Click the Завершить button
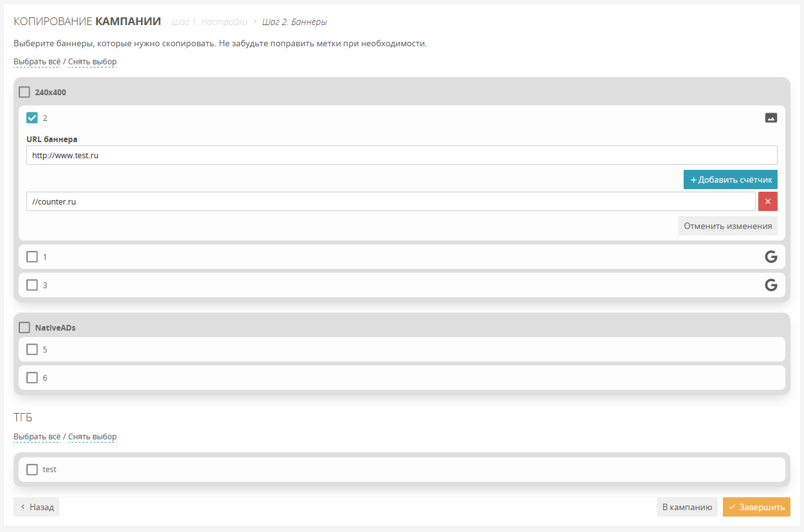The image size is (804, 532). pyautogui.click(x=756, y=507)
